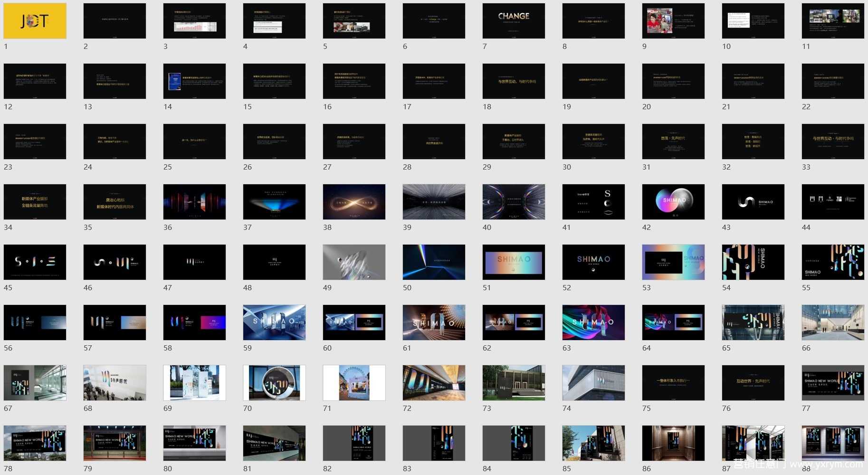Image resolution: width=868 pixels, height=475 pixels.
Task: Select slide 44 with row of logos
Action: (833, 202)
